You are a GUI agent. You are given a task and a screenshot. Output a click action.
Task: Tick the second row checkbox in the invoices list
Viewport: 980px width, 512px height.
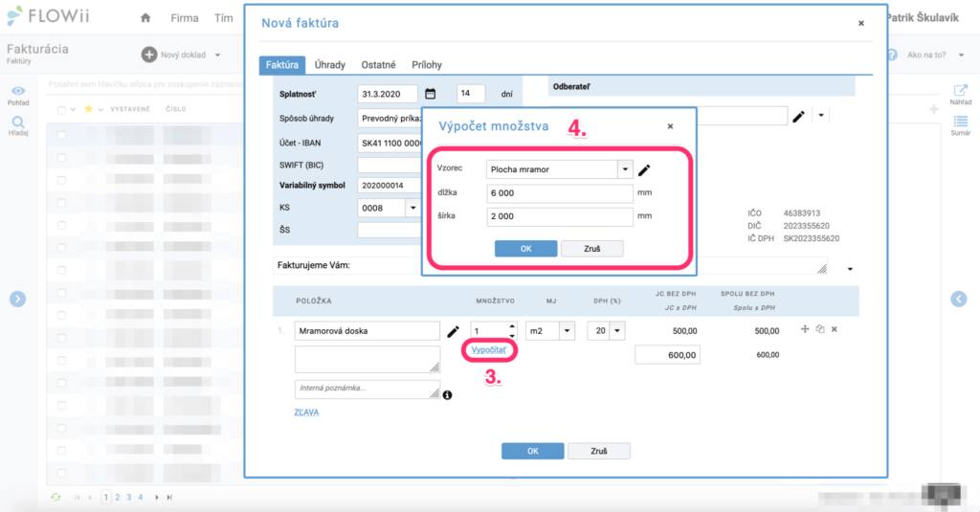point(61,158)
